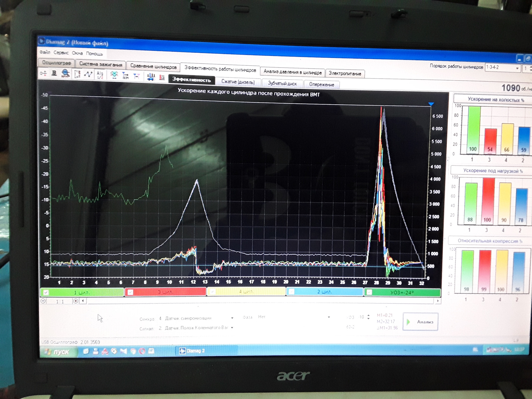
Task: Click the Alg 1/2 toolbar icon
Action: (100, 75)
